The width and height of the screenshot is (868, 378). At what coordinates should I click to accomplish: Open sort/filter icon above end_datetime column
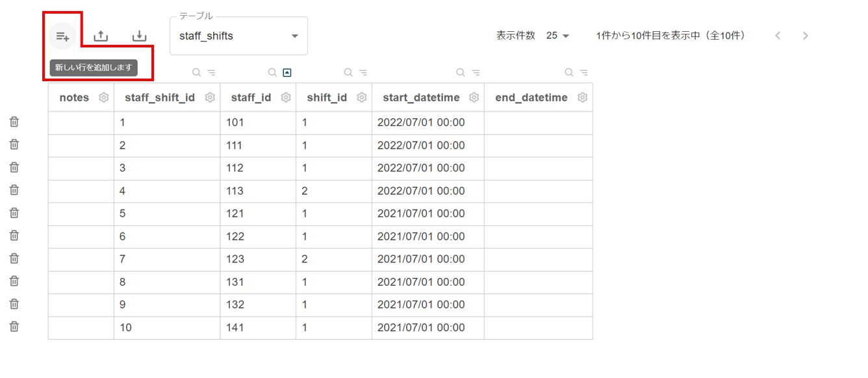click(584, 73)
